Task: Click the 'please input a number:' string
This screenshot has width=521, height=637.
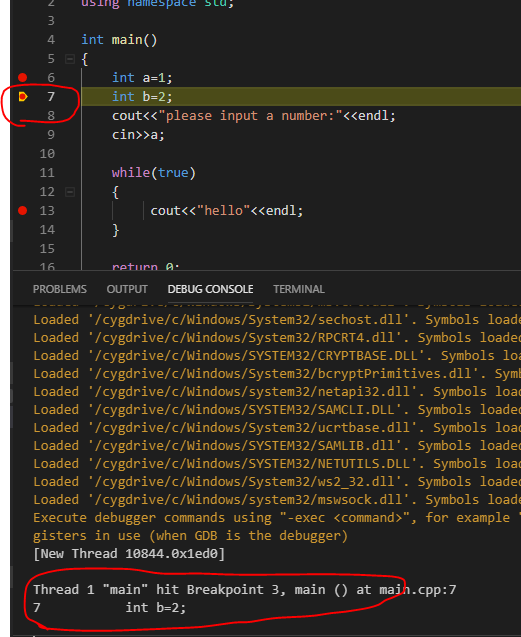Action: pos(251,116)
